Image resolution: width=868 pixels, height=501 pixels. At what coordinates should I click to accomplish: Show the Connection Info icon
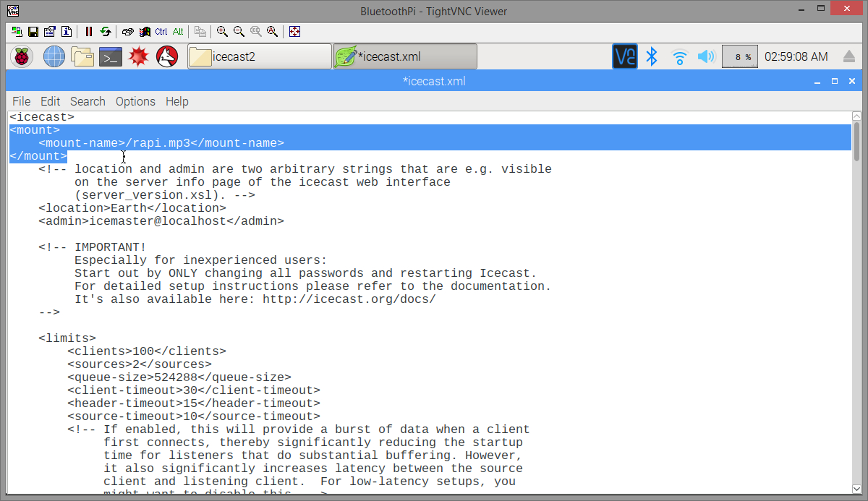(67, 32)
